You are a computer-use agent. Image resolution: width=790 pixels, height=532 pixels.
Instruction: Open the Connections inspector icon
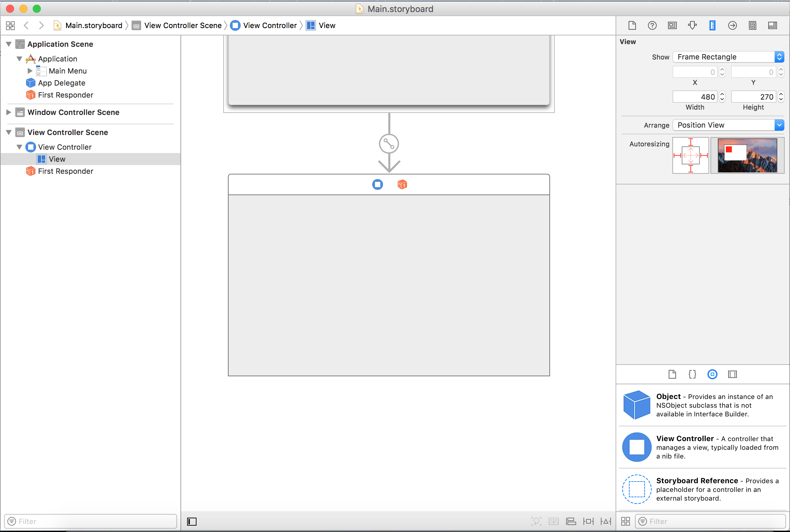click(732, 25)
